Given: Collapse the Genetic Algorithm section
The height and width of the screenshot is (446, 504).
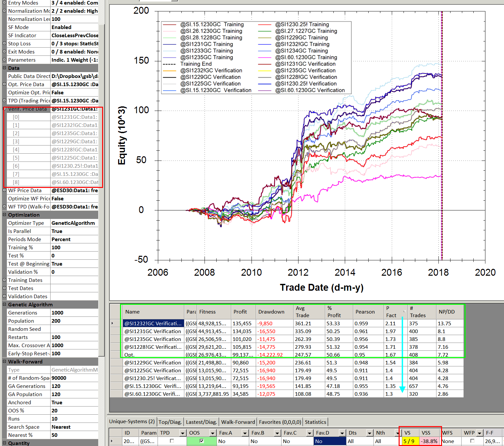Looking at the screenshot, I should click(4, 304).
